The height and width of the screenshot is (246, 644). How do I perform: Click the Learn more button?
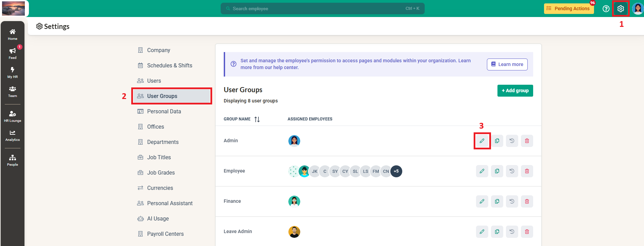pos(507,64)
